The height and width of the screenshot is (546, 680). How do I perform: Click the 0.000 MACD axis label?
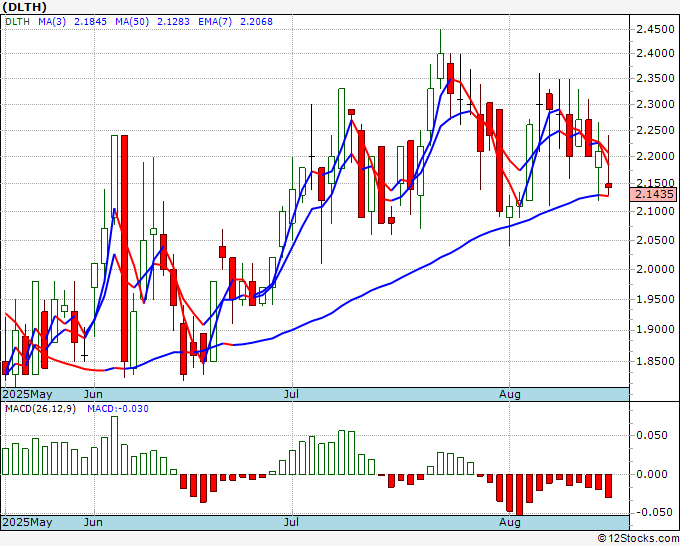pos(651,474)
